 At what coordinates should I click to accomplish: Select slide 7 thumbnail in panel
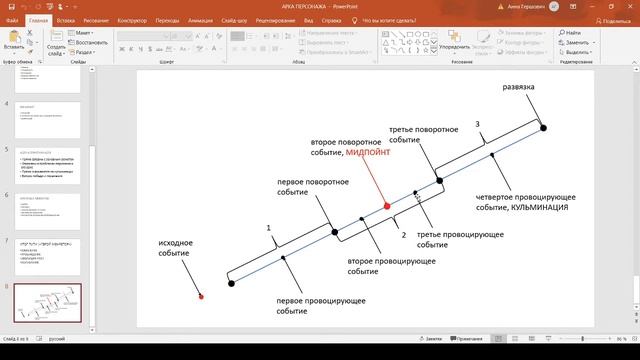pyautogui.click(x=47, y=257)
